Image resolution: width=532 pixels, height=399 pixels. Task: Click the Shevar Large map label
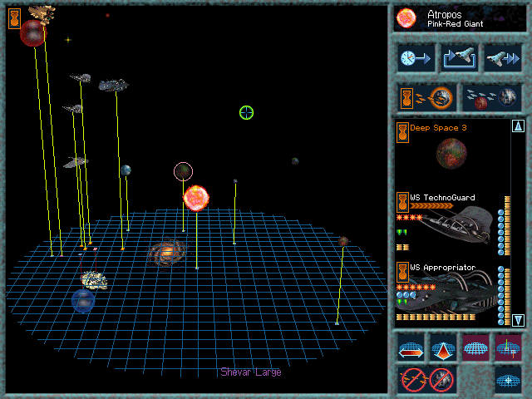(x=251, y=372)
